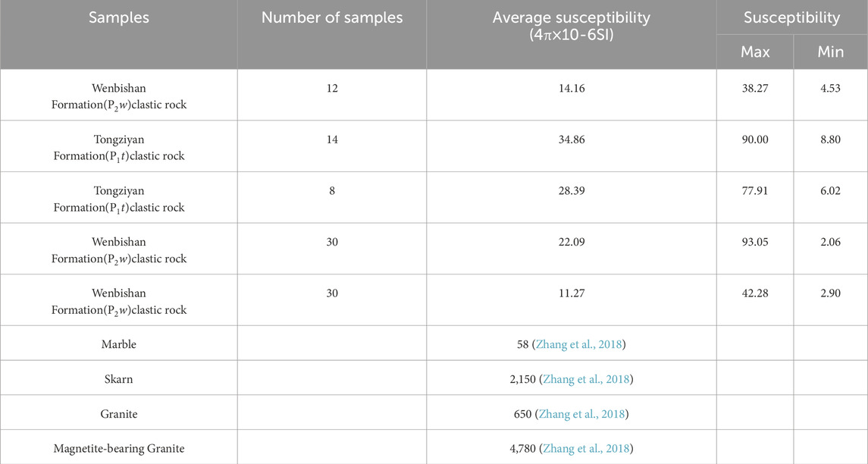Screen dimensions: 868x464
Task: Click the max susceptibility value 93.05
Action: tap(755, 242)
